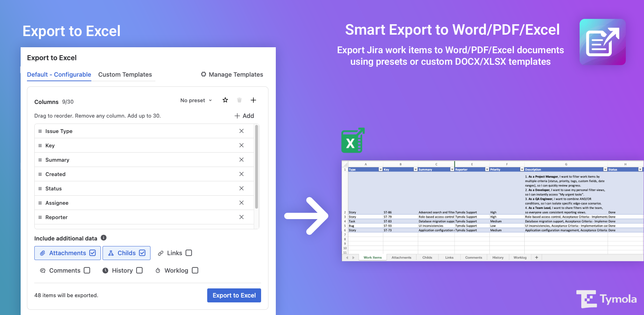
Task: Click the columns list scrollbar
Action: (x=257, y=167)
